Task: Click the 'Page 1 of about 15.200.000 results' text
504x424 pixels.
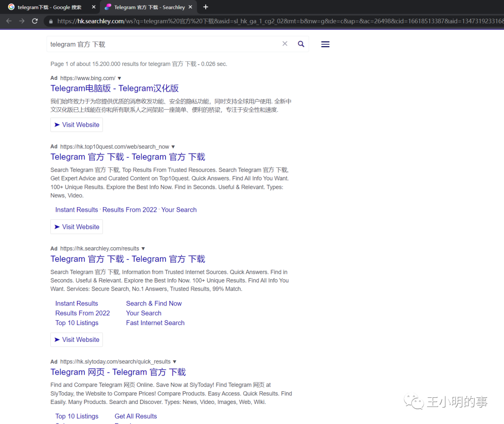Action: tap(139, 64)
